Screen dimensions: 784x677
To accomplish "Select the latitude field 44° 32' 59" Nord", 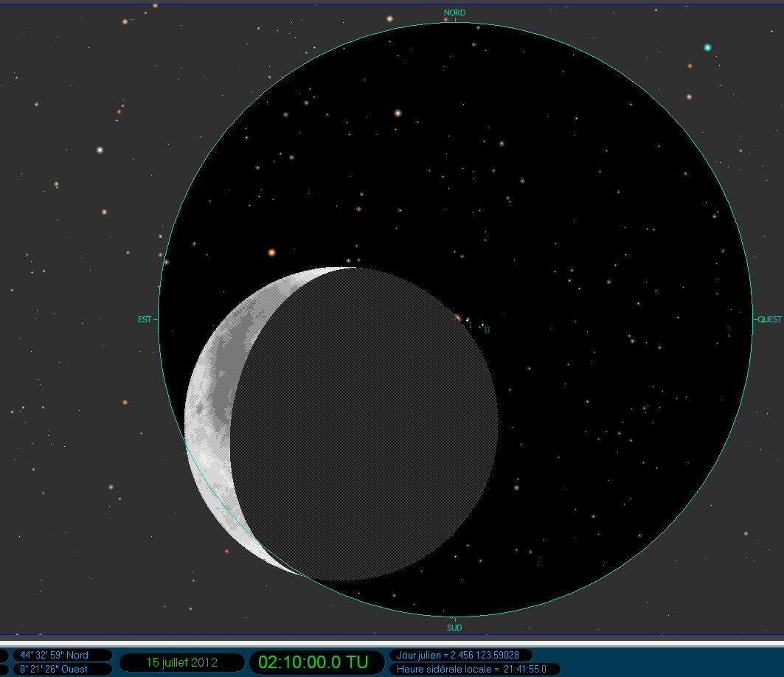I will [62, 655].
